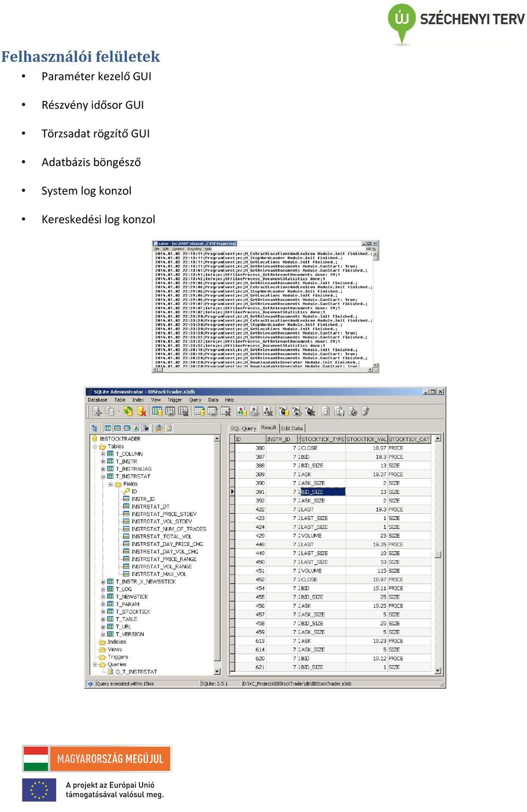Viewport: 527px width, 812px height.
Task: Select the T_VERSION table in tree
Action: pos(130,634)
